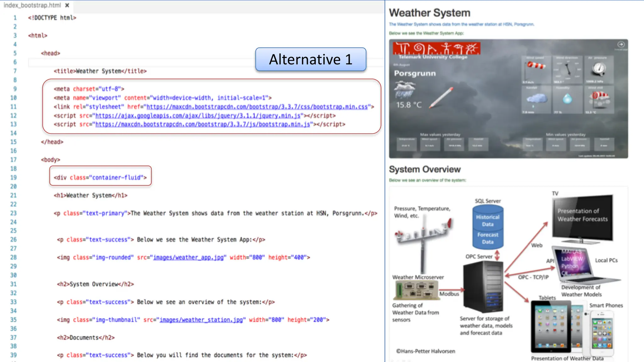
Task: Click the TV showing Weather Forecasts
Action: point(582,218)
